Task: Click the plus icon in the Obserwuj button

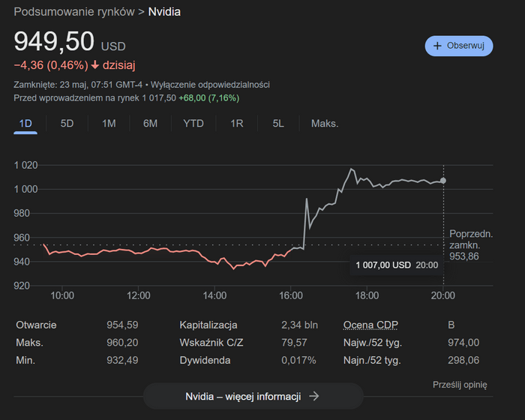Action: [437, 46]
